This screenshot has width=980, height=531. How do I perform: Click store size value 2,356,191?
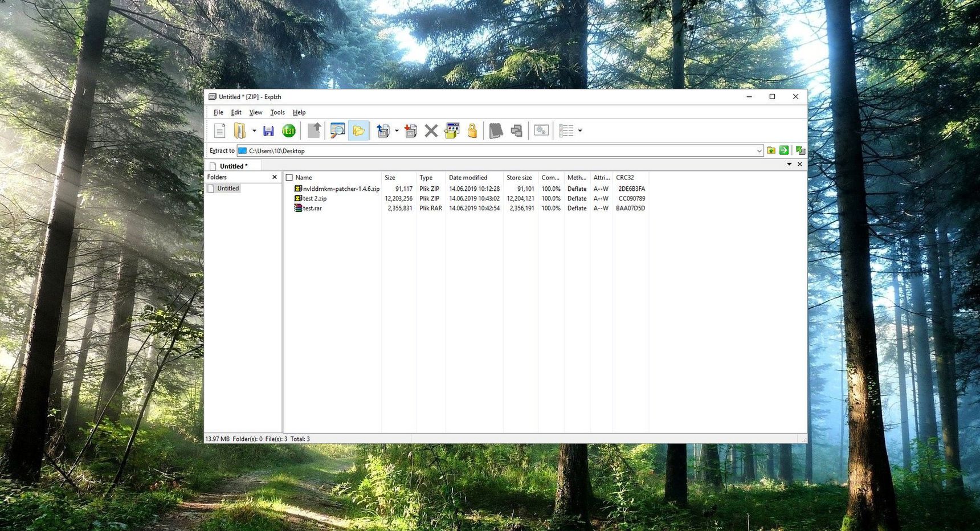[x=521, y=208]
